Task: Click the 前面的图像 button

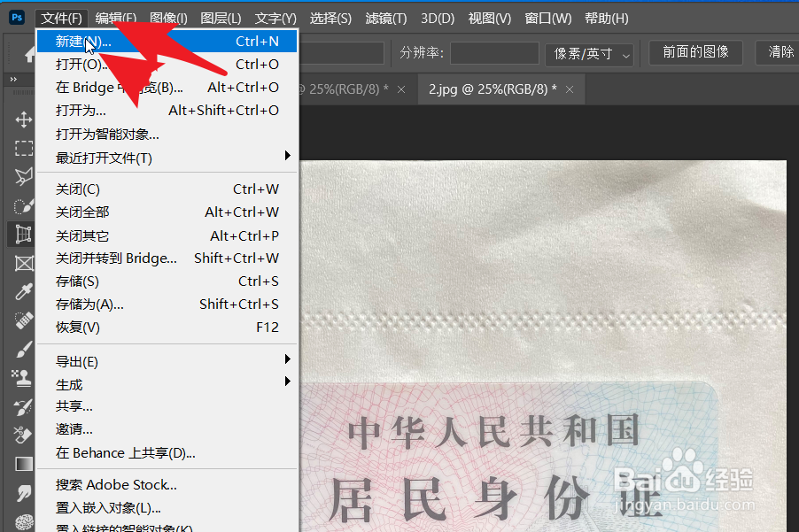Action: (x=694, y=52)
